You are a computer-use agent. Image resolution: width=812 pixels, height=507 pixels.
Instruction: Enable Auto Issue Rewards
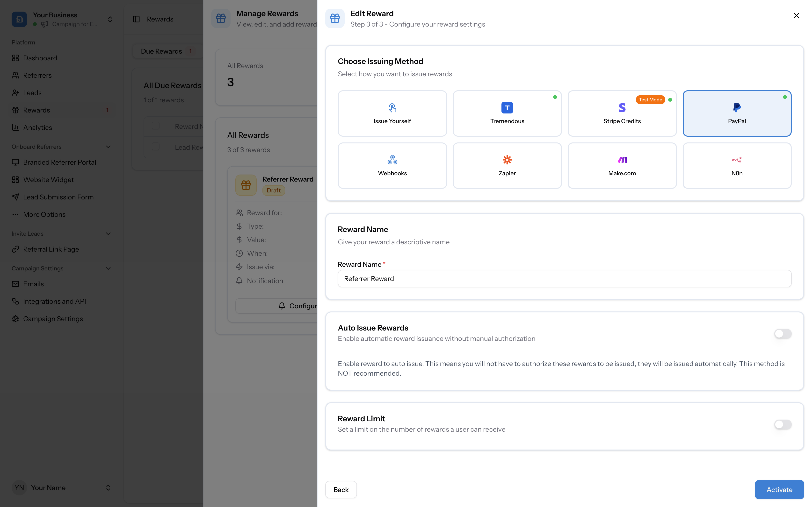[x=783, y=334]
